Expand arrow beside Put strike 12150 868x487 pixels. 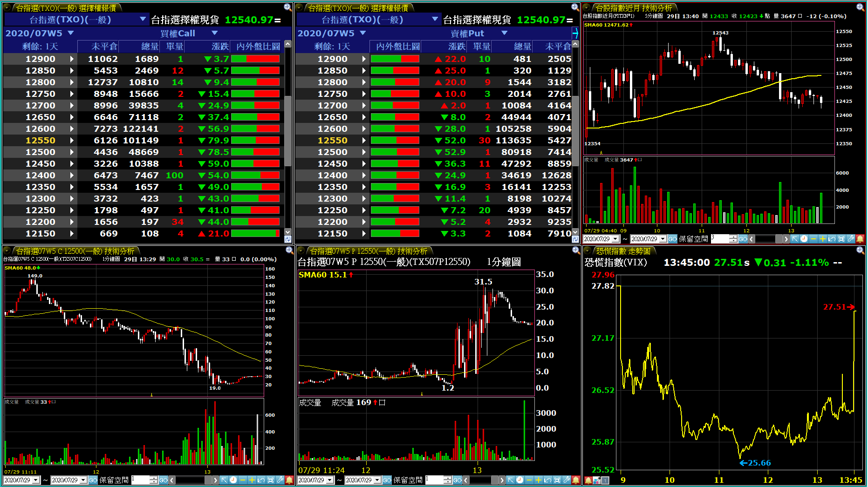(x=364, y=233)
